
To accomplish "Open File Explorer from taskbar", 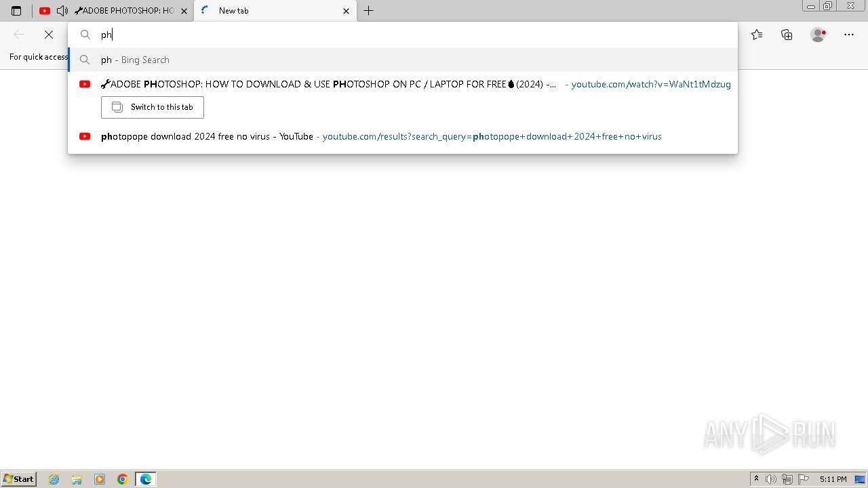I will pos(77,479).
